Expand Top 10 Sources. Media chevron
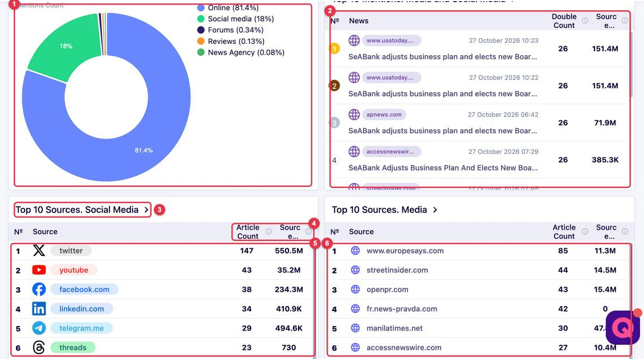 point(435,210)
